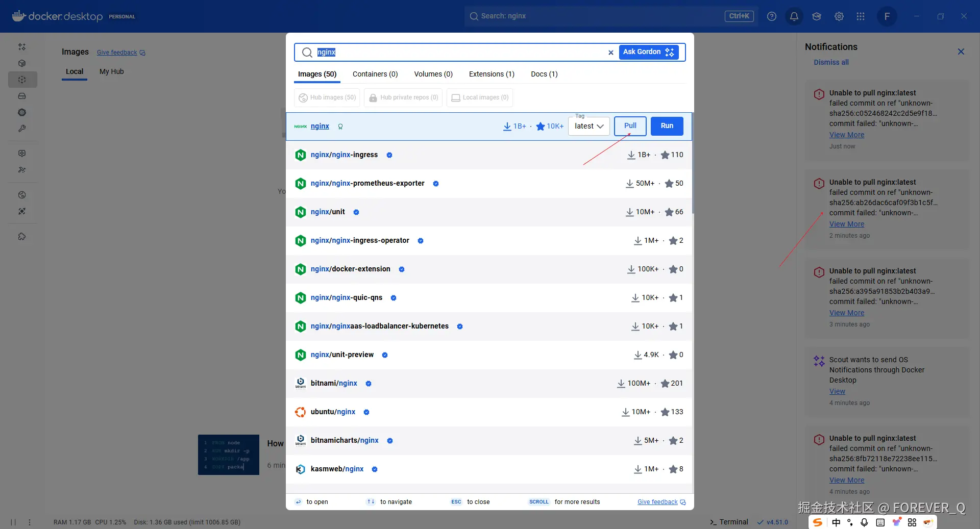Toggle the notifications bell icon
980x529 pixels.
click(794, 16)
